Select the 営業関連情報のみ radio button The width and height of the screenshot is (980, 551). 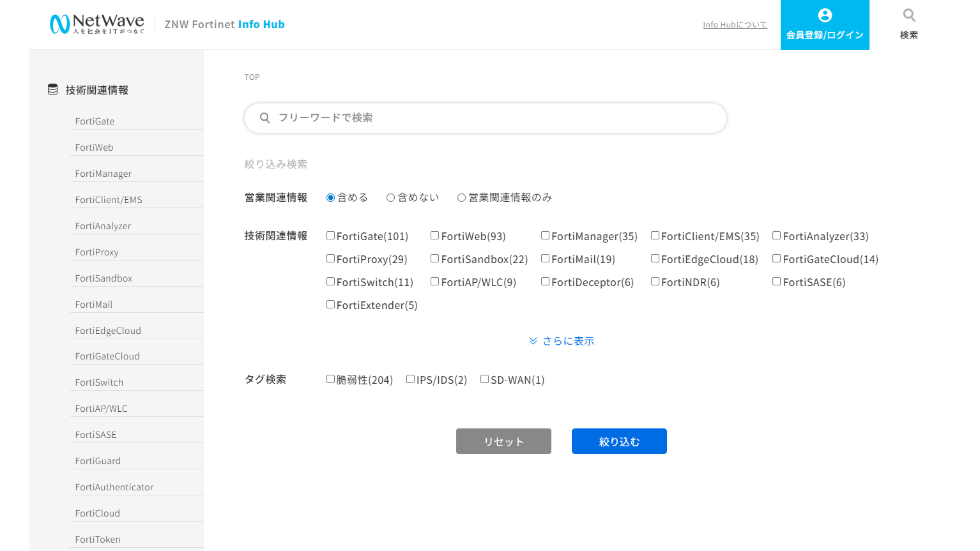tap(461, 198)
